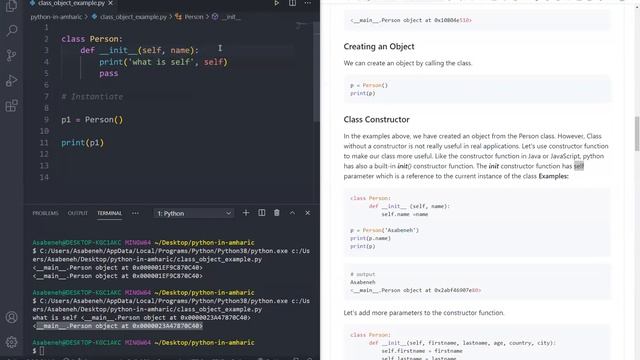The image size is (640, 360).
Task: Run the Python file with play icon
Action: click(x=276, y=3)
